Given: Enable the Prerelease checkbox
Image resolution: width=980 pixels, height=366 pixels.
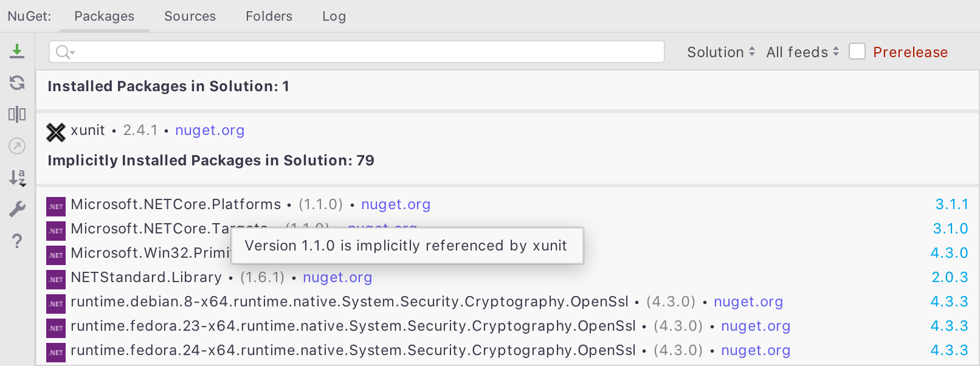Looking at the screenshot, I should [857, 52].
